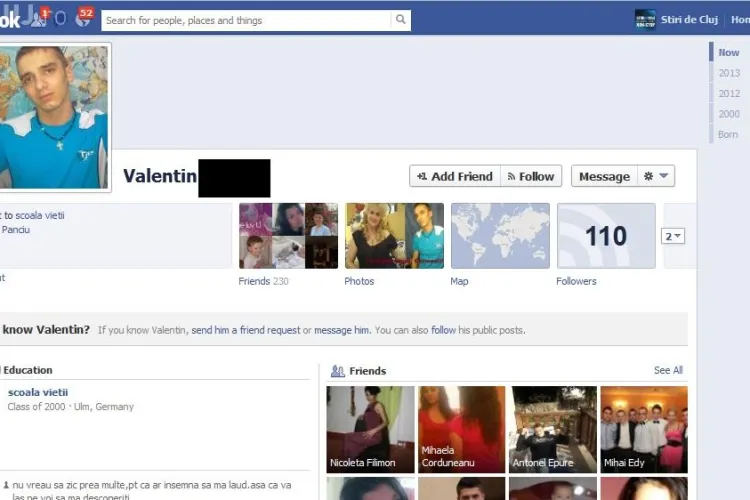Open notifications globe showing 52 alerts
Image resolution: width=750 pixels, height=500 pixels.
point(83,19)
